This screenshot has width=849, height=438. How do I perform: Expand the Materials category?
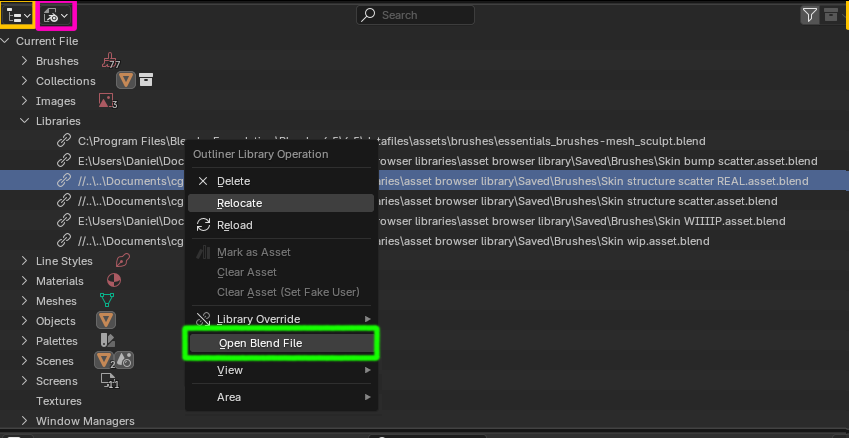click(x=24, y=281)
